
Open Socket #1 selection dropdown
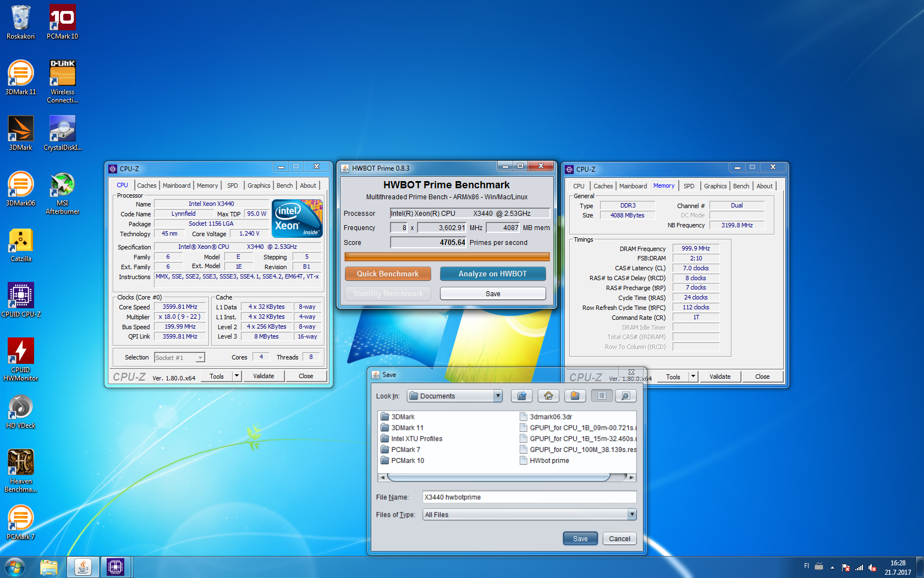click(180, 358)
